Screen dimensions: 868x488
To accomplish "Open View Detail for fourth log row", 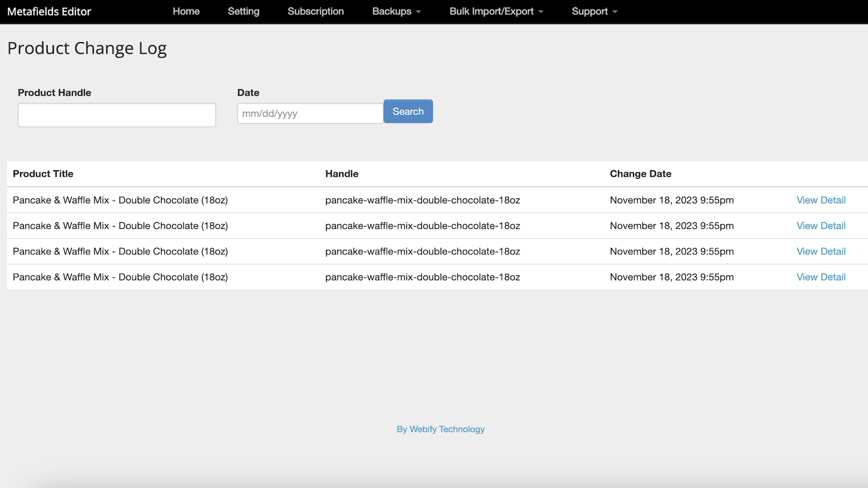I will tap(821, 277).
